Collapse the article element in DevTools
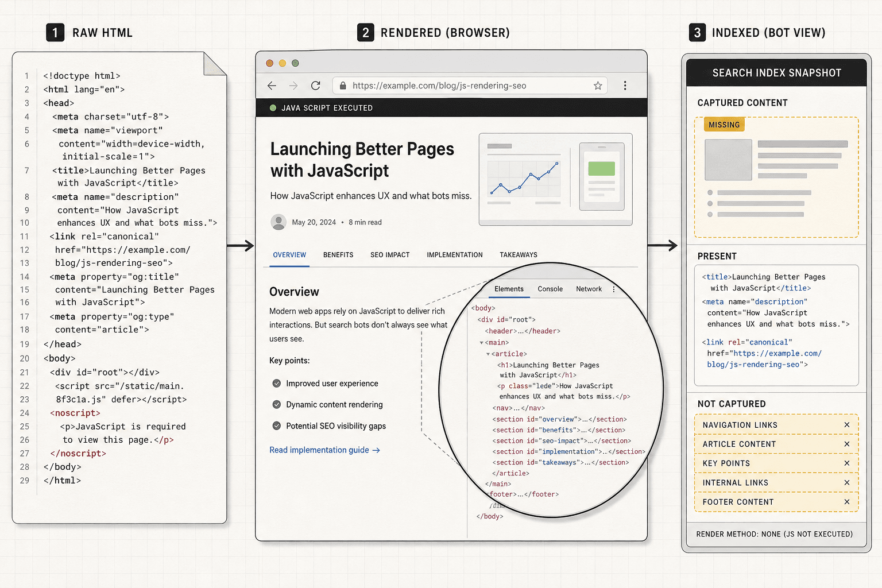The width and height of the screenshot is (882, 588). [x=488, y=354]
